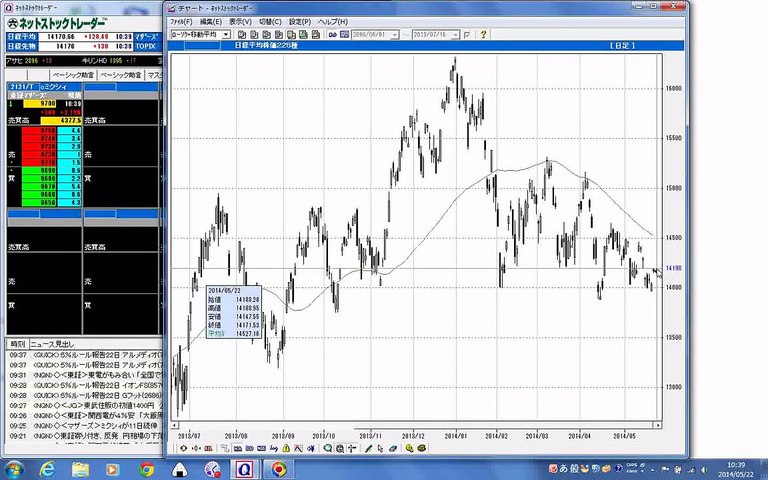Click the 9650 buy price row
Image resolution: width=768 pixels, height=480 pixels.
(39, 202)
